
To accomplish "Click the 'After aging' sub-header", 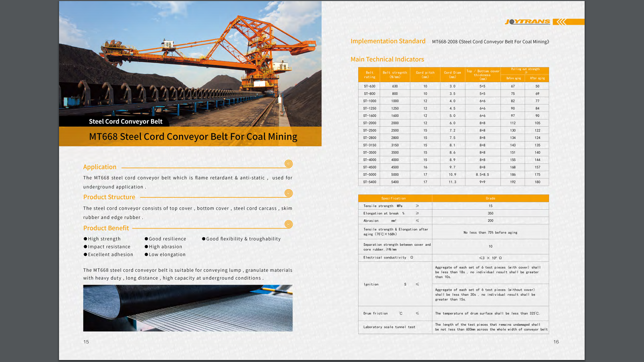I will coord(537,78).
